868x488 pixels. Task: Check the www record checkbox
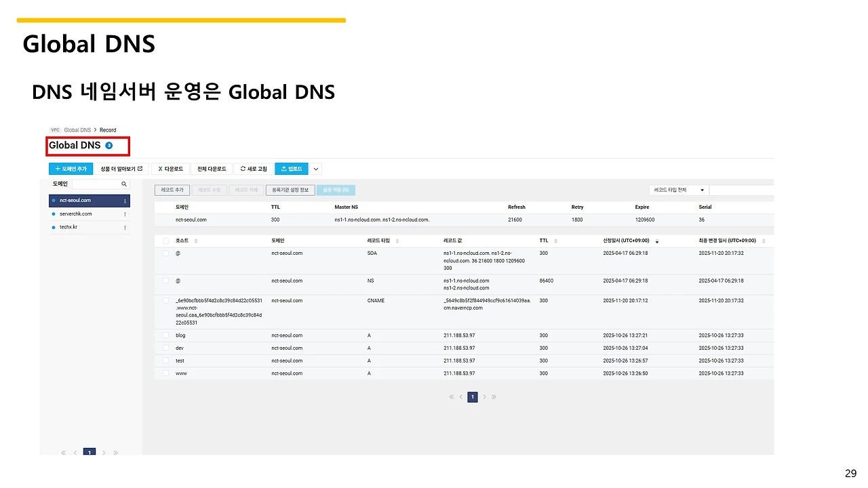tap(165, 373)
